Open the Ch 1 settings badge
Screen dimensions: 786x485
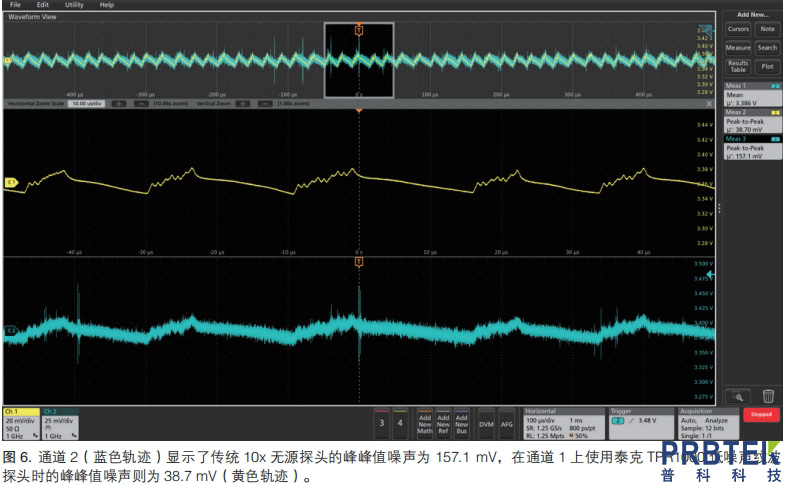tap(20, 423)
